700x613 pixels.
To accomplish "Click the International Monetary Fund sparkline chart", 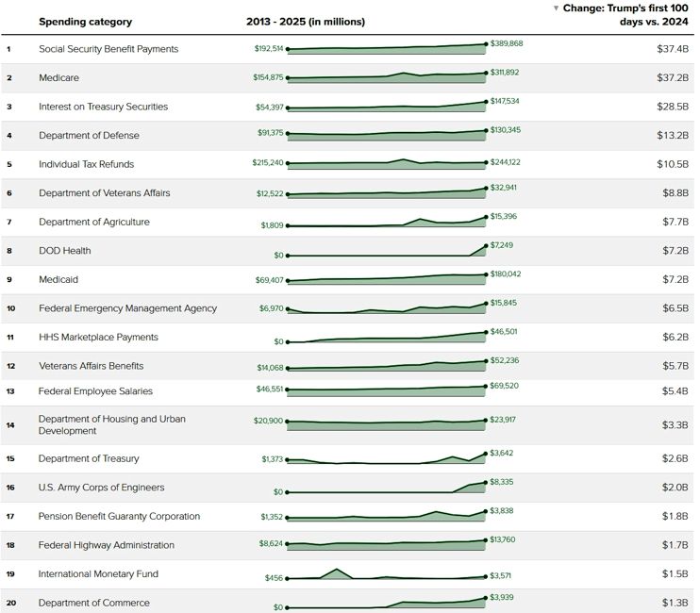I will [386, 574].
